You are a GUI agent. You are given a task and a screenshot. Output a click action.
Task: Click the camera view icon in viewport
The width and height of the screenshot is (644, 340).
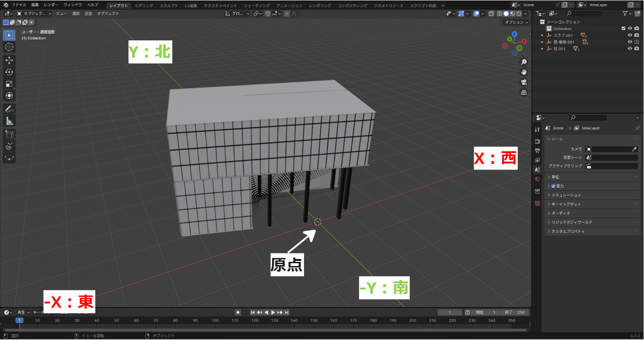[x=524, y=82]
